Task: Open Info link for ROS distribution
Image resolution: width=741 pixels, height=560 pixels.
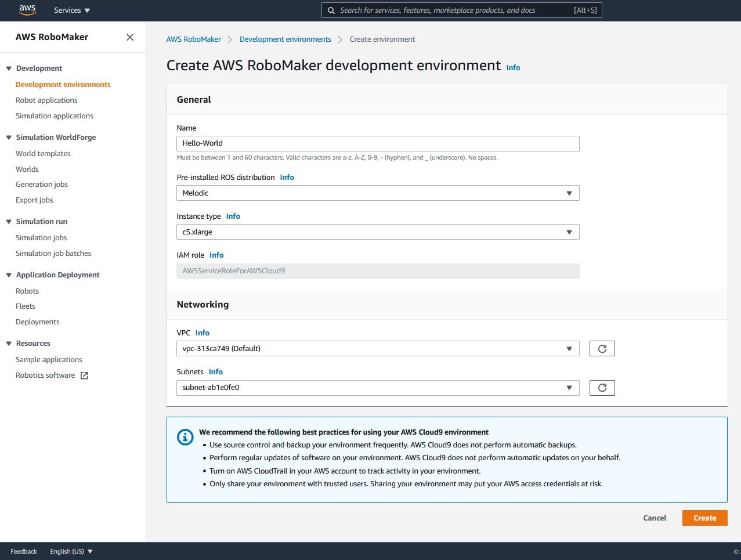Action: (x=287, y=178)
